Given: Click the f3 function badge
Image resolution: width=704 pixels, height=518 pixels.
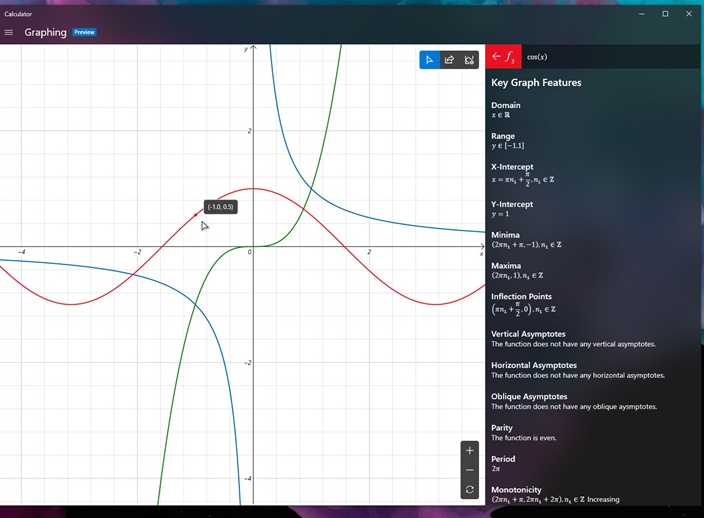Looking at the screenshot, I should click(511, 57).
